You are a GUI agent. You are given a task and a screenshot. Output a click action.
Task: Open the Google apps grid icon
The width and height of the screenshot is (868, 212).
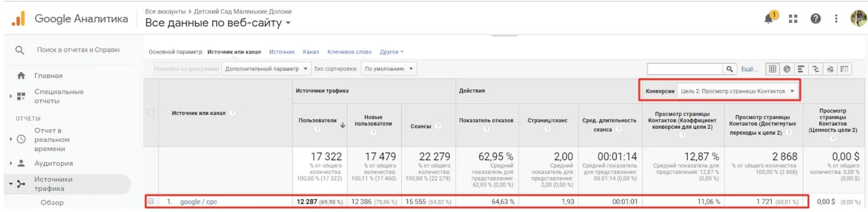tap(793, 18)
